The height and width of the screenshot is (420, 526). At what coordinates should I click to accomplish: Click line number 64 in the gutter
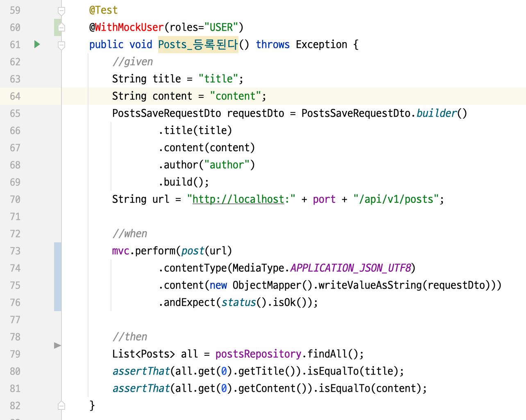tap(15, 96)
